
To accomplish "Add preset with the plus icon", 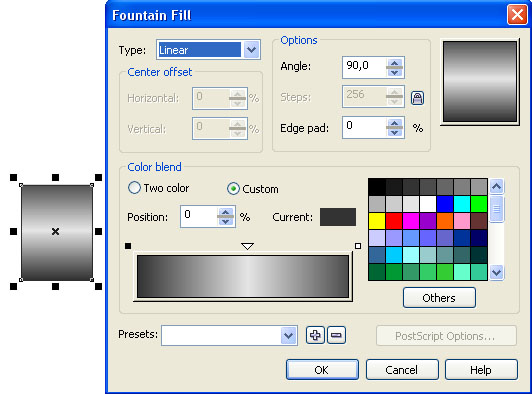I will pos(315,335).
